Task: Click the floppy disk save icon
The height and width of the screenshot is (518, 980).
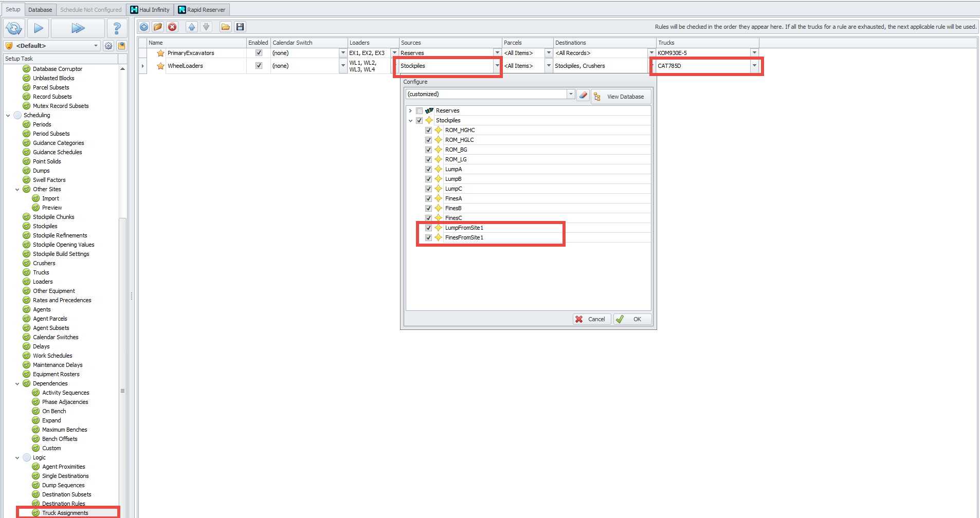Action: click(240, 27)
